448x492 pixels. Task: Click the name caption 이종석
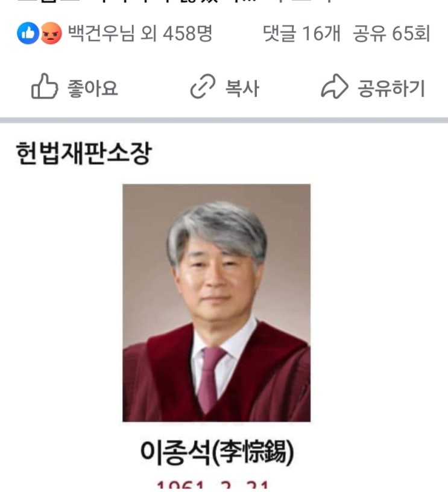point(175,452)
